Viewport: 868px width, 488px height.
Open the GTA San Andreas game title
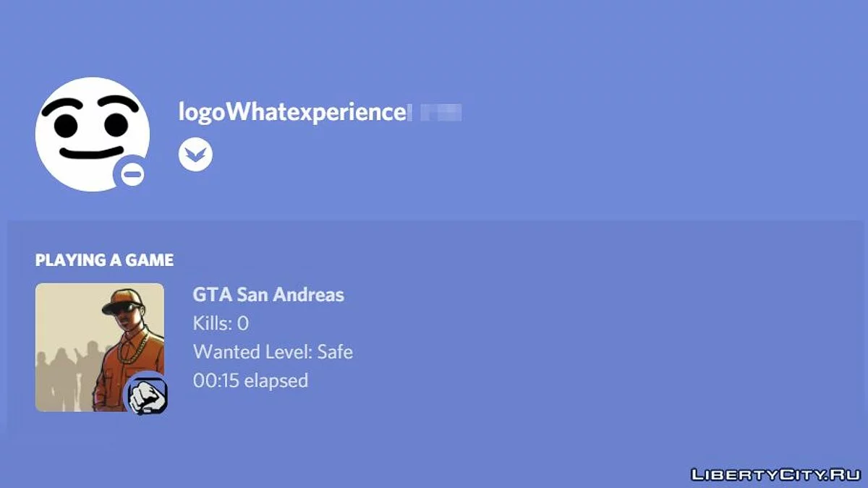click(x=268, y=295)
